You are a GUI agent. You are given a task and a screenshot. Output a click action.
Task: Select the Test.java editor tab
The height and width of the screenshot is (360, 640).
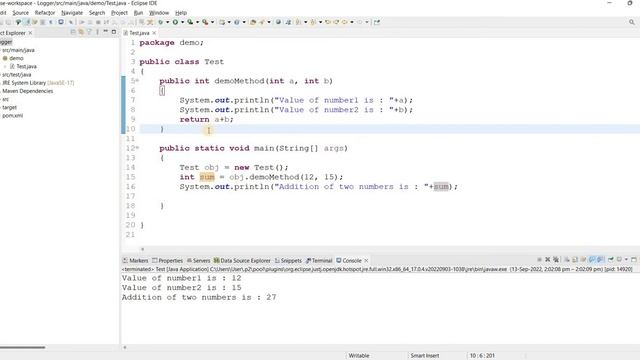tap(139, 33)
